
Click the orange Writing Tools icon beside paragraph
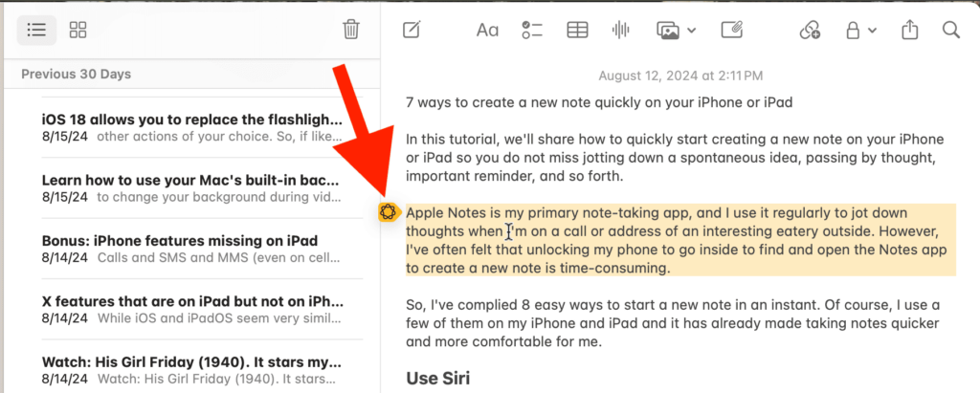[x=388, y=212]
